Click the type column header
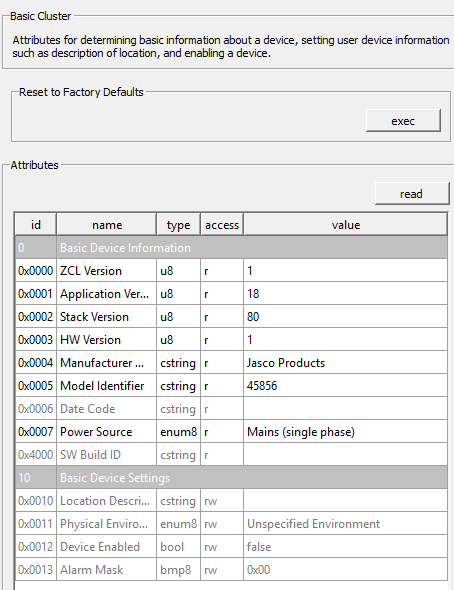Viewport: 454px width, 590px height. tap(178, 225)
